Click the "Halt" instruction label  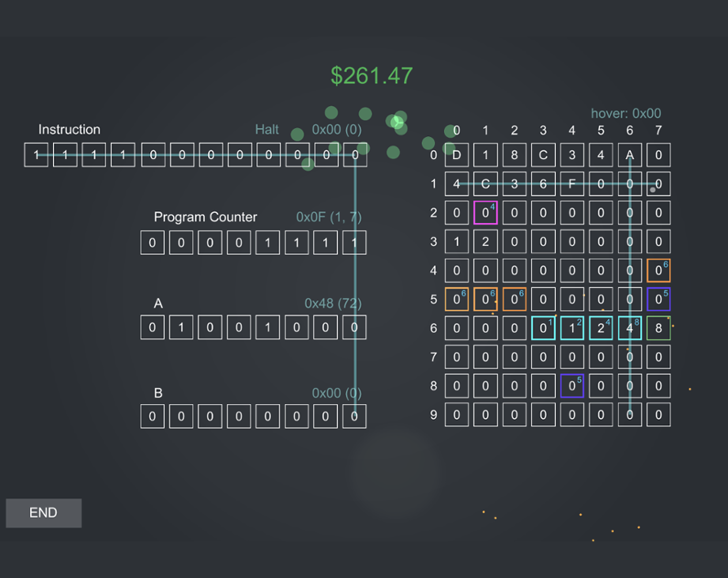pos(266,130)
